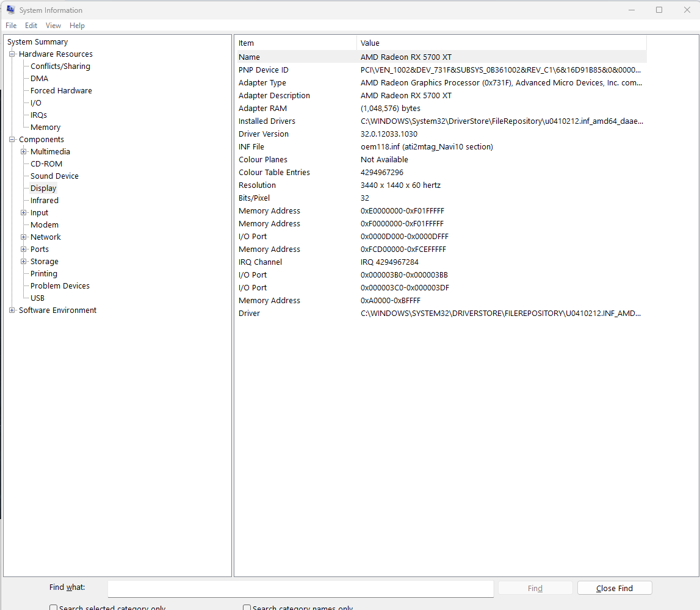Screen dimensions: 700x610
Task: Open the View menu
Action: point(53,26)
